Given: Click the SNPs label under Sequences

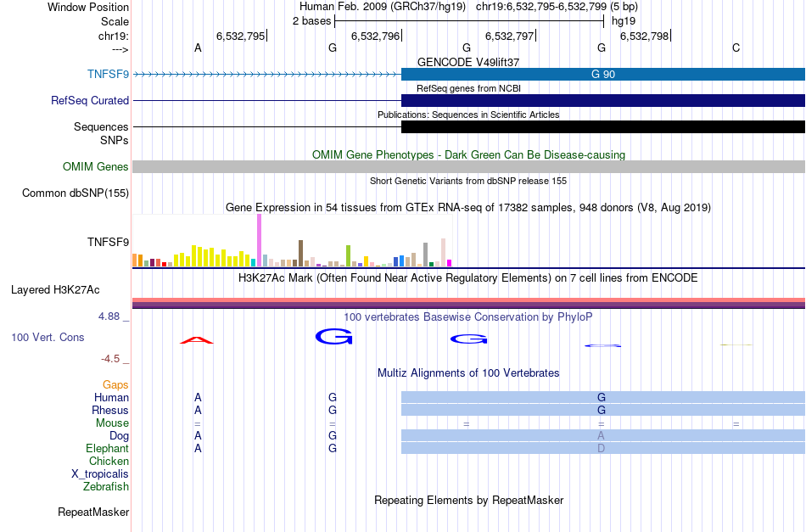Looking at the screenshot, I should click(x=115, y=140).
